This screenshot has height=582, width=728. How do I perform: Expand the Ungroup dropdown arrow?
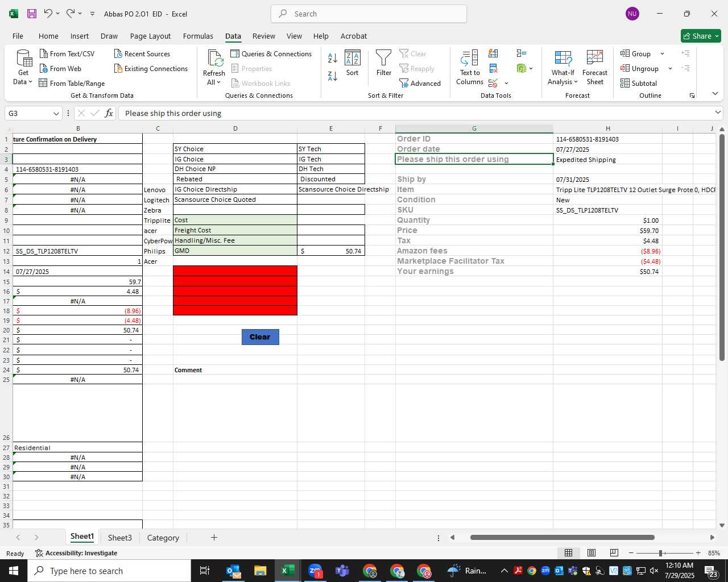click(x=670, y=68)
